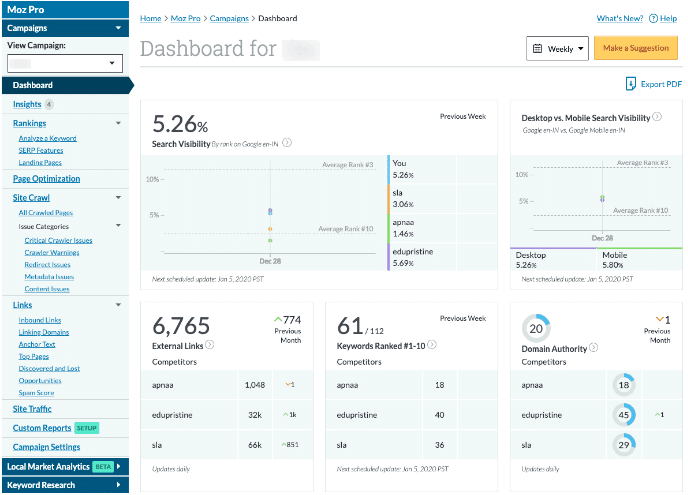
Task: Click the Custom Reports SETUP badge
Action: 86,428
